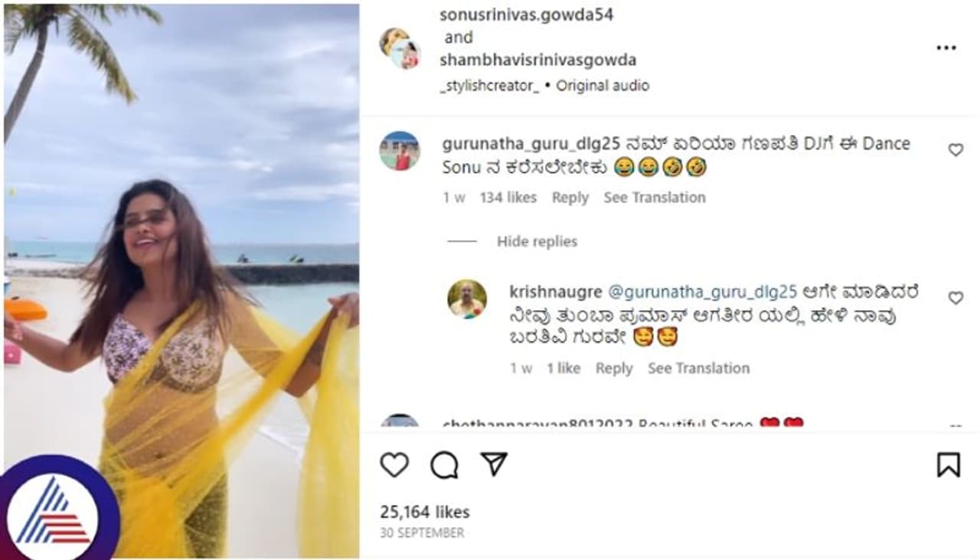Screen dimensions: 980x560
Task: Reply to gurunatha_guru_dlg25's comment
Action: [x=570, y=198]
